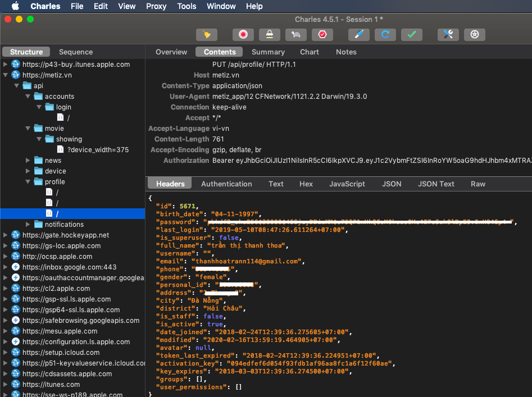Expand the news folder arrow
This screenshot has width=532, height=397.
[28, 161]
